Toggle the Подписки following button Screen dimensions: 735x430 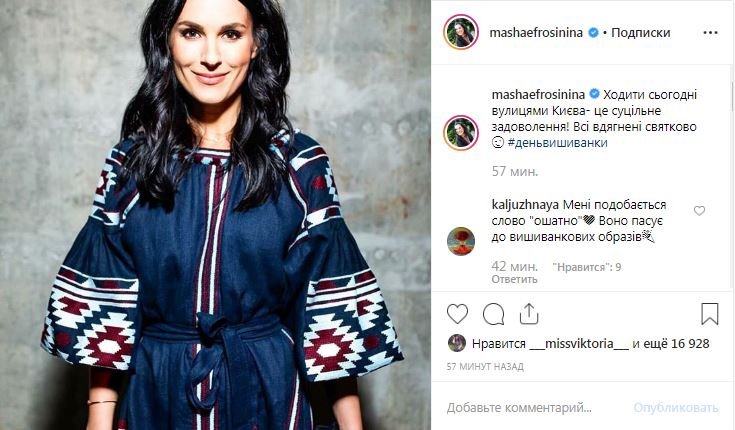(x=640, y=32)
